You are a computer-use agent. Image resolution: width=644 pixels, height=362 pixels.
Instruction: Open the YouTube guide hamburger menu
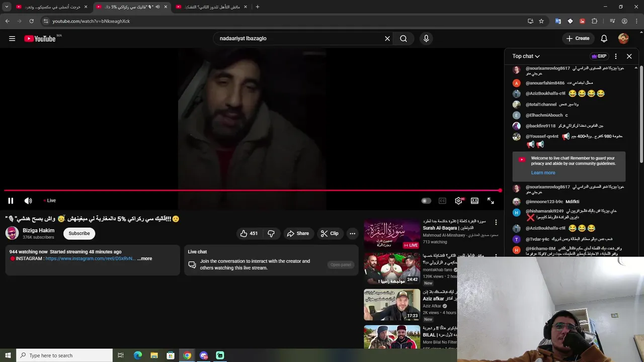coord(12,38)
